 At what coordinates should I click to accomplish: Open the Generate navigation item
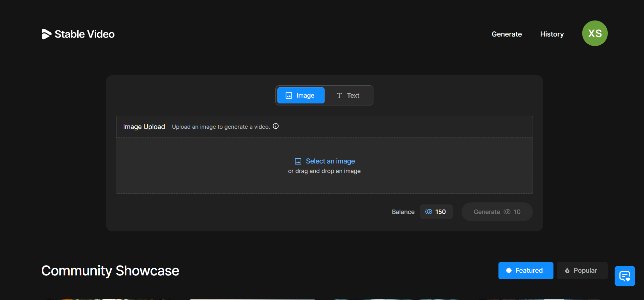[507, 34]
